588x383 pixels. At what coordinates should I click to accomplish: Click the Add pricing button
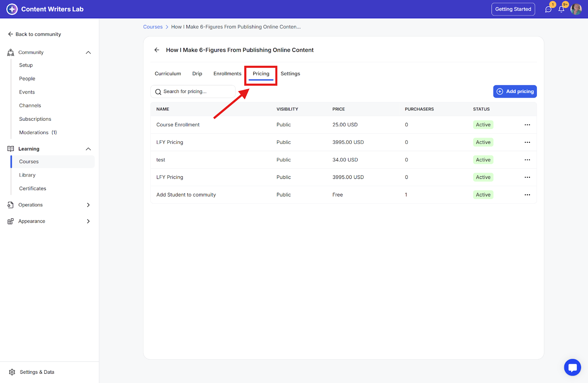click(x=514, y=92)
